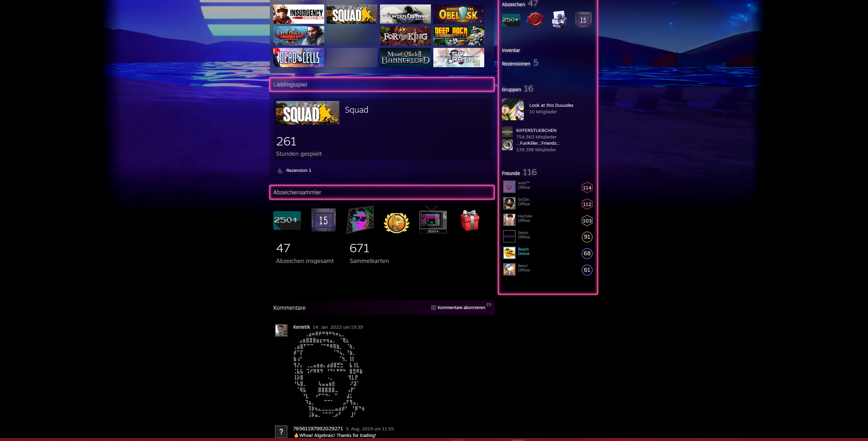Click the golden laurel badge icon
The image size is (868, 441).
(x=396, y=223)
